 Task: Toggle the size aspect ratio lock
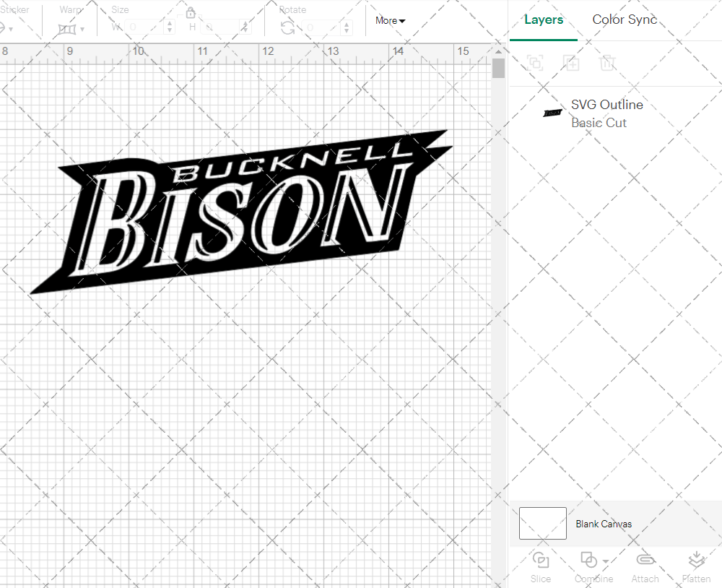(x=190, y=13)
